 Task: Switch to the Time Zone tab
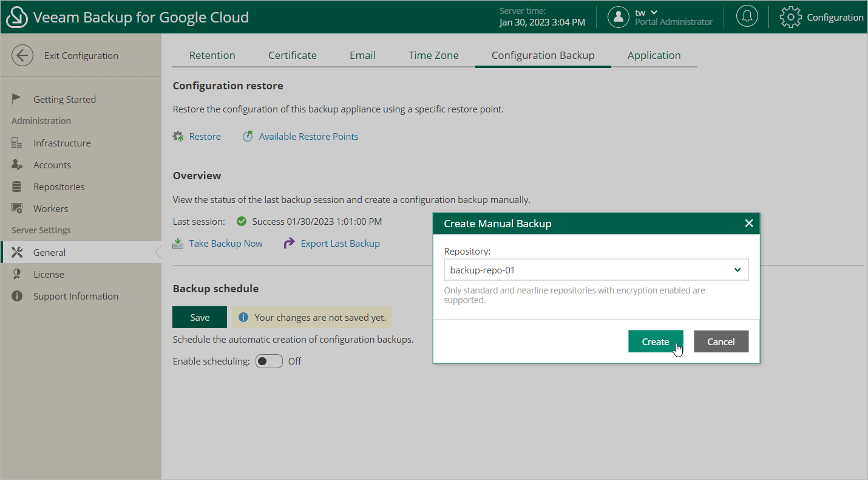pyautogui.click(x=433, y=55)
